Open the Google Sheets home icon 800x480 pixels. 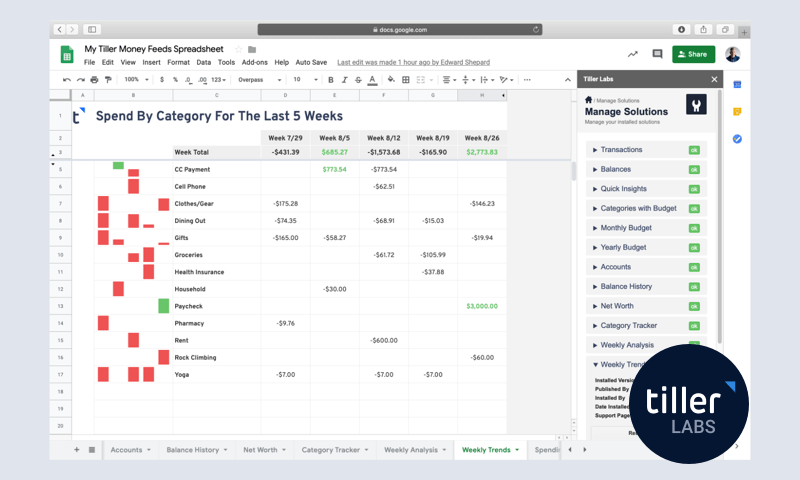(x=67, y=55)
